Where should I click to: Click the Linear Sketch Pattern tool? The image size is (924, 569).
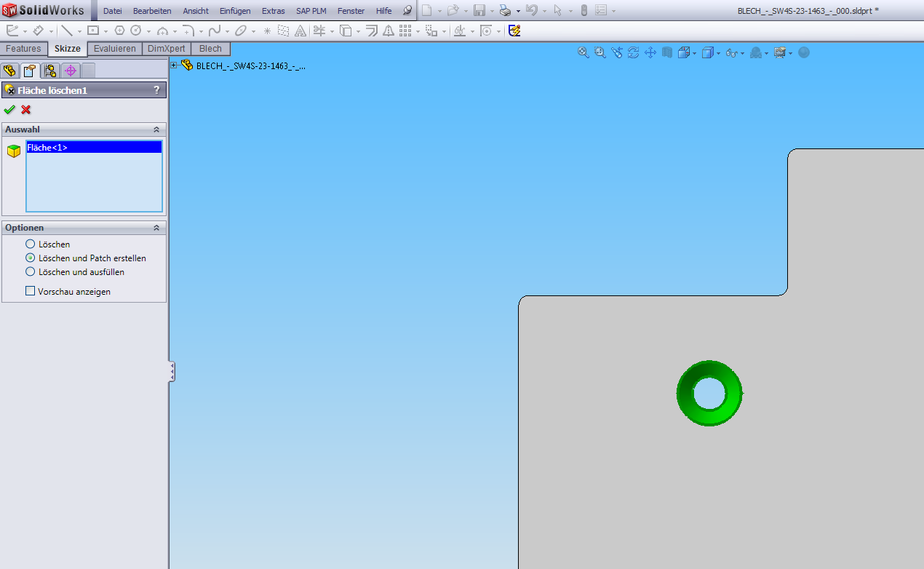coord(405,31)
